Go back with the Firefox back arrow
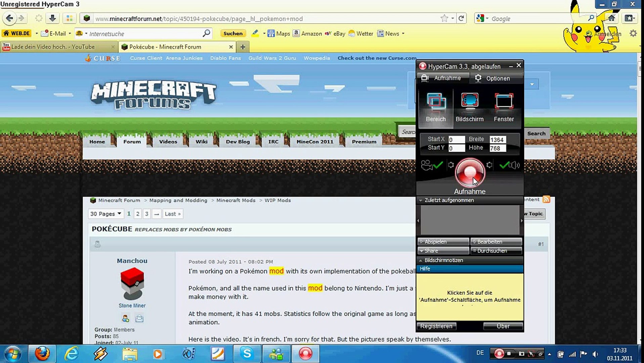 click(9, 18)
